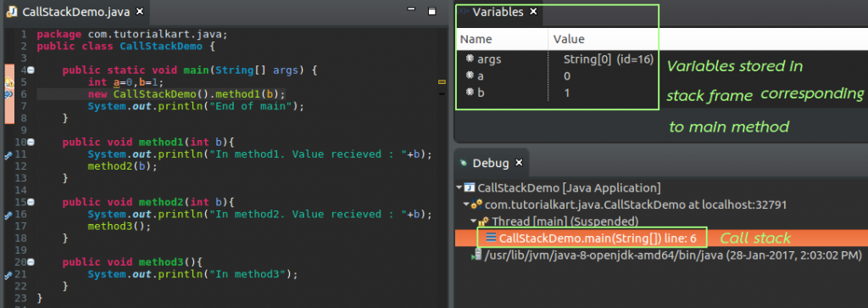Click warning marker on line 5
Image resolution: width=868 pixels, height=308 pixels.
point(8,83)
